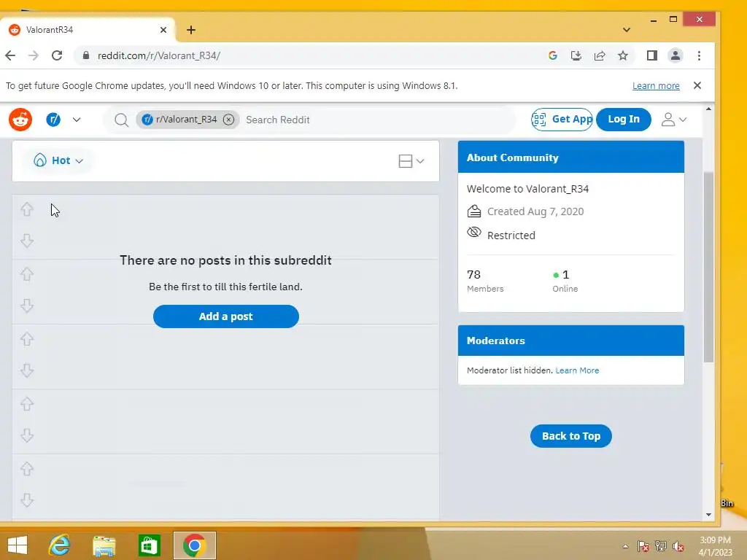Open the tab search dropdown
This screenshot has height=560, width=747.
tap(627, 29)
